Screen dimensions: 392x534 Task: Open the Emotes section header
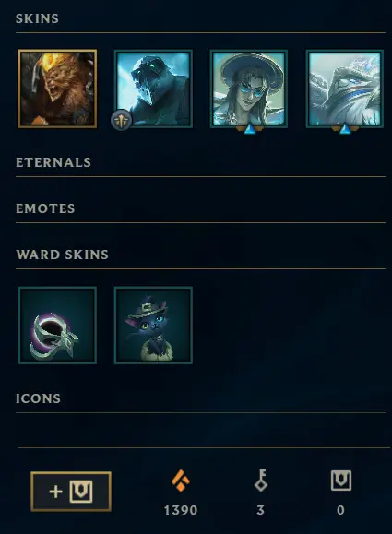point(45,208)
